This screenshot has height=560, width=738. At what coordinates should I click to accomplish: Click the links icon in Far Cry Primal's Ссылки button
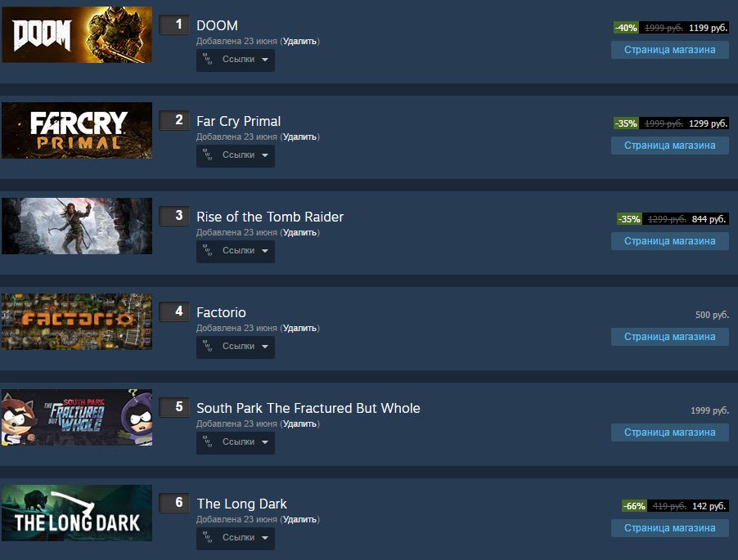tap(208, 155)
